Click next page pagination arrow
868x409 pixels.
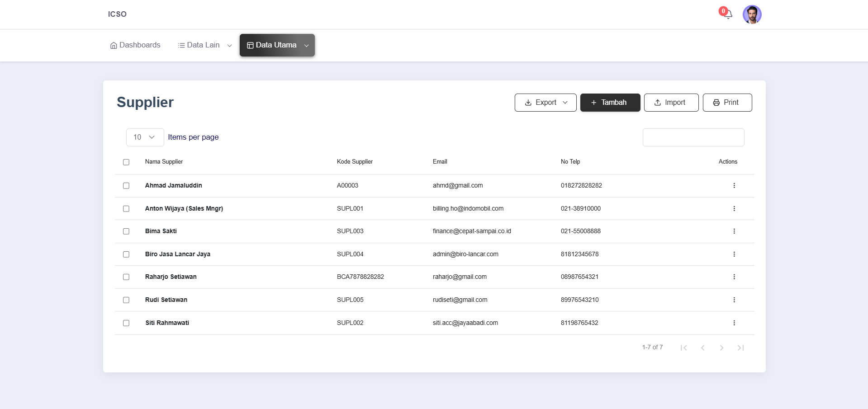pos(721,348)
